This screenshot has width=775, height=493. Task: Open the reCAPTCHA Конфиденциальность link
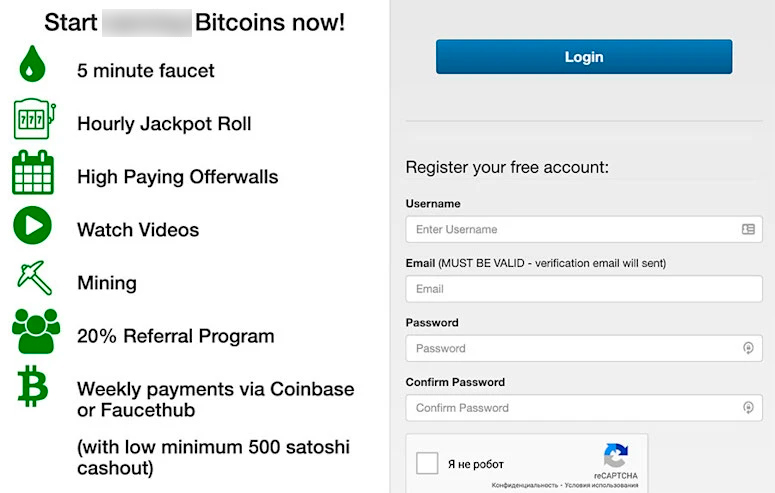coord(524,486)
